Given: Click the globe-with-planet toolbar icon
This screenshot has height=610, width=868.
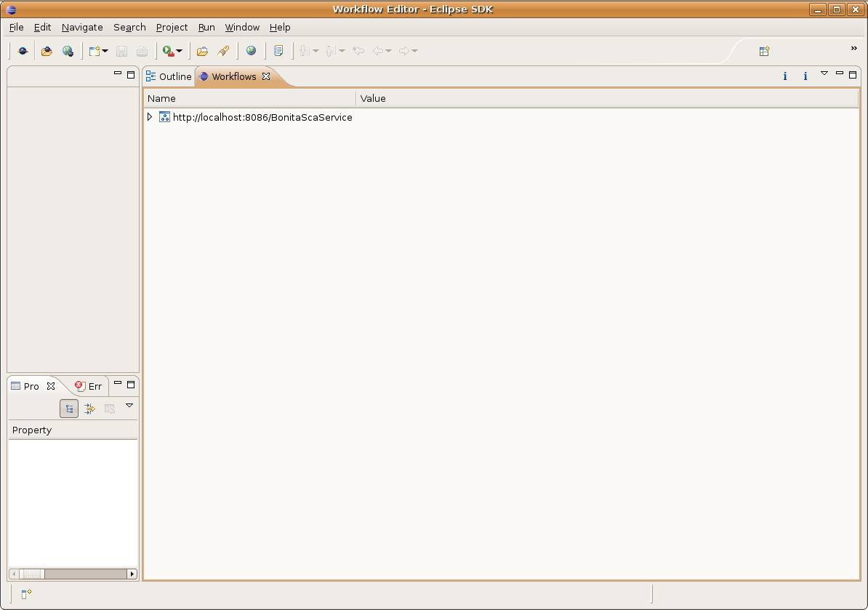Looking at the screenshot, I should [x=68, y=51].
